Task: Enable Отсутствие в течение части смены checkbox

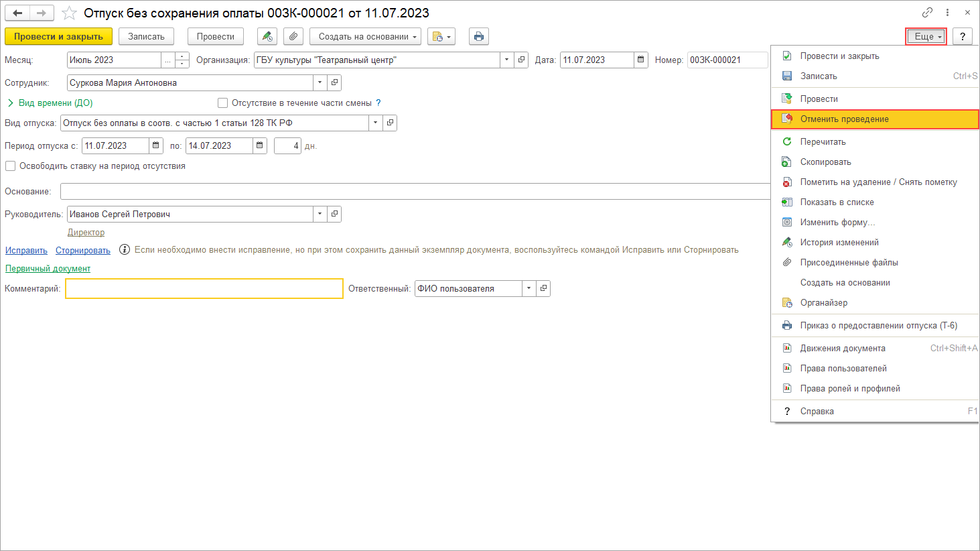Action: point(222,103)
